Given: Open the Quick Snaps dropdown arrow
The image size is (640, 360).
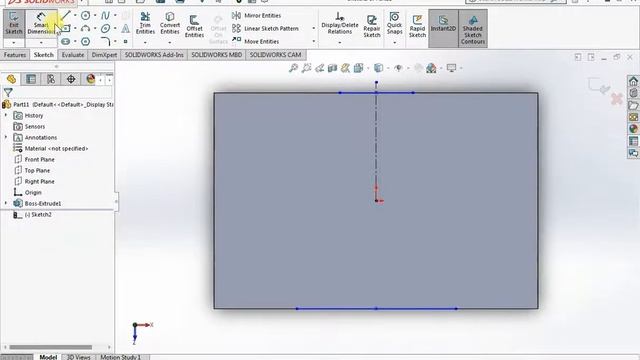Looking at the screenshot, I should [x=394, y=42].
